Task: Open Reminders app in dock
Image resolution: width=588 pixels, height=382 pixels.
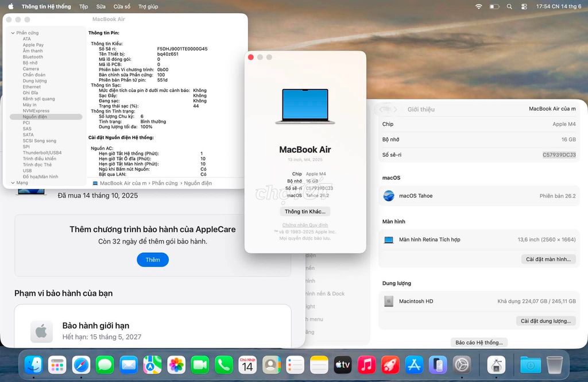Action: click(x=295, y=365)
